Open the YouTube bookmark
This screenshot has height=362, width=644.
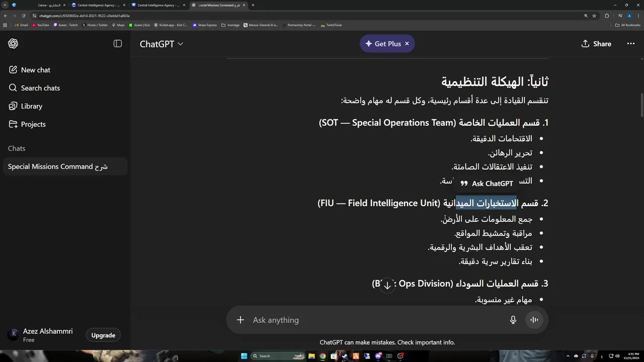[x=41, y=25]
